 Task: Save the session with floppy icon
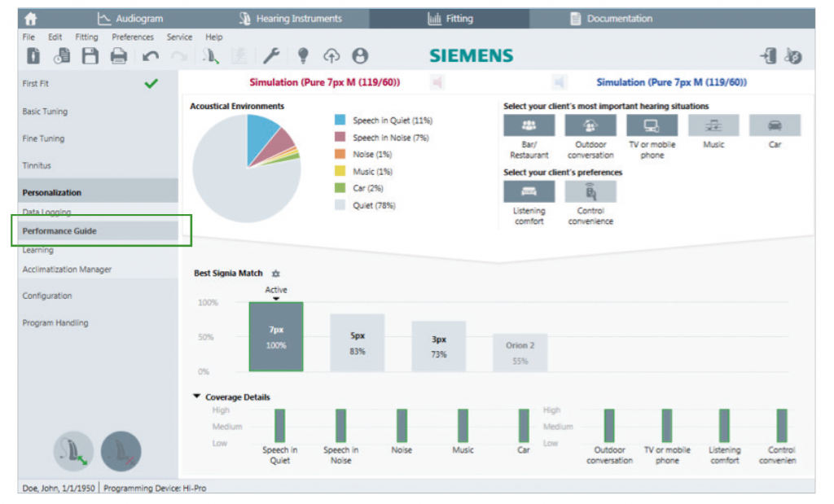(x=90, y=55)
